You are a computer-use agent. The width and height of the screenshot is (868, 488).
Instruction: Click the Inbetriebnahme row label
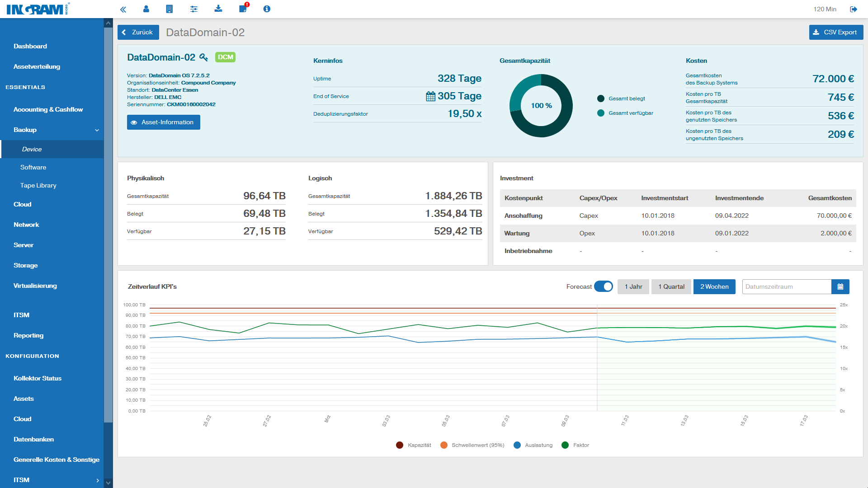coord(528,251)
